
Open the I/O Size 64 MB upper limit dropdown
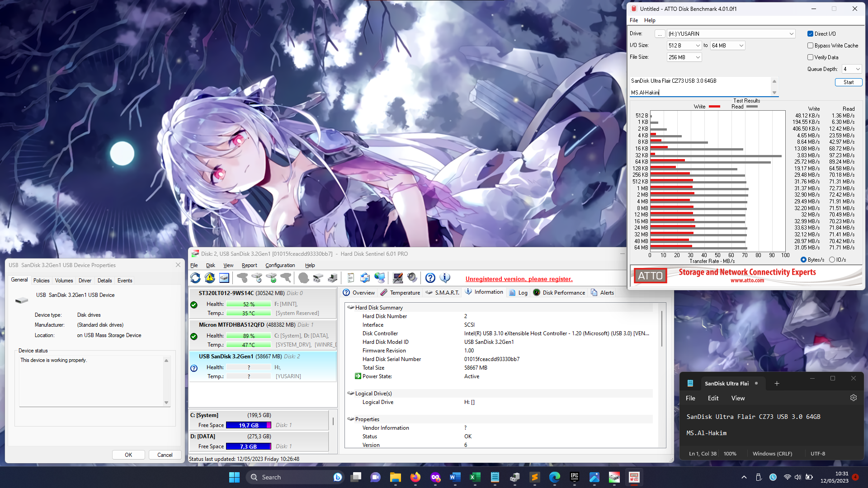[727, 46]
